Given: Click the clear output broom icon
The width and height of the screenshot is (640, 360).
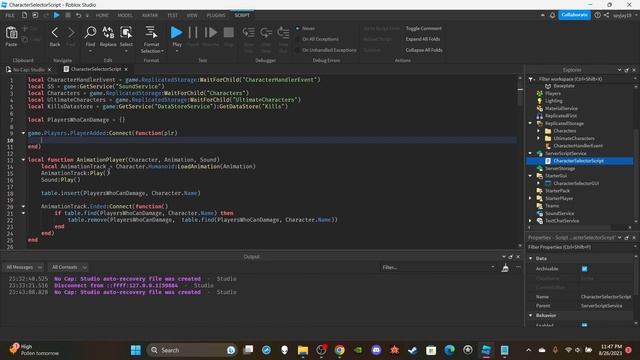Looking at the screenshot, I should tap(505, 268).
